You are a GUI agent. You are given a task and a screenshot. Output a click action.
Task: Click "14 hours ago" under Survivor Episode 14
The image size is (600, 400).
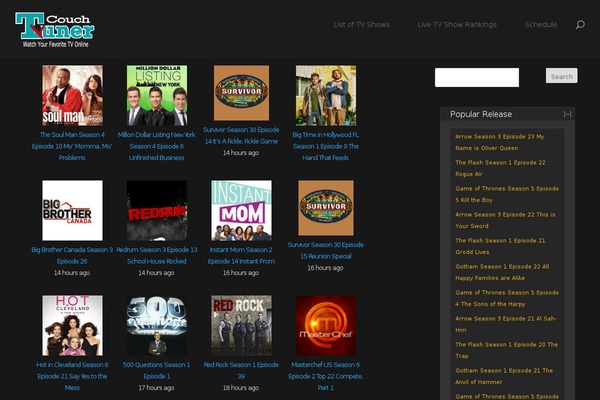pos(241,153)
